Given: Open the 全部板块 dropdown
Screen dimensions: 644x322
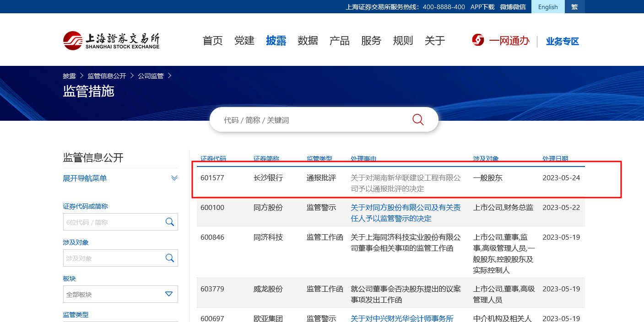Looking at the screenshot, I should click(x=120, y=294).
